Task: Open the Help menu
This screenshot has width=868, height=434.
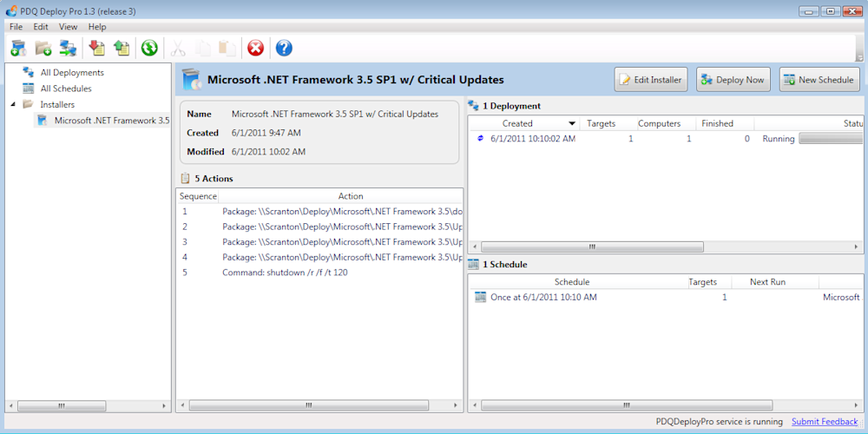Action: pos(97,27)
